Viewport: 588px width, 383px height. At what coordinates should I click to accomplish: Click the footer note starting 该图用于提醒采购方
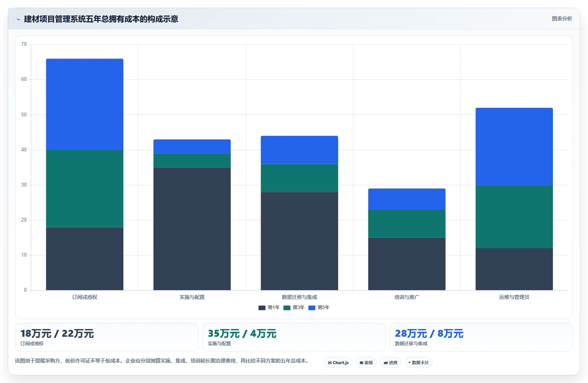click(162, 361)
